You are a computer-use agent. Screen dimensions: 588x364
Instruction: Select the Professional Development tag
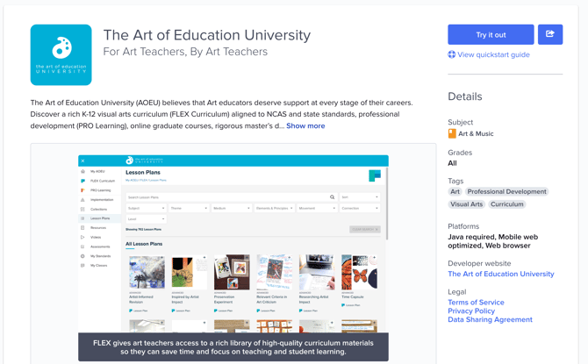506,191
